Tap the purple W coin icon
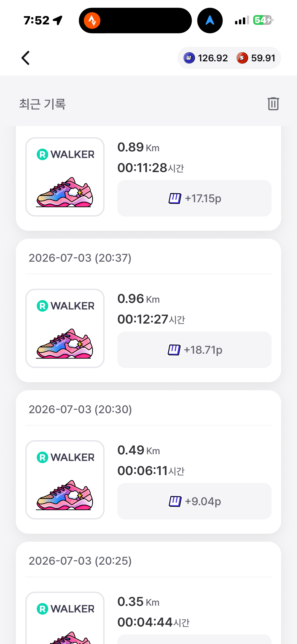Image resolution: width=297 pixels, height=644 pixels. click(x=189, y=58)
